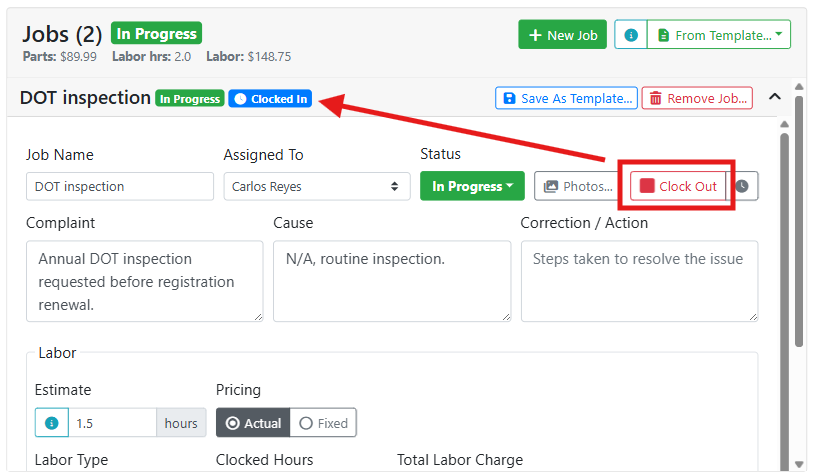The height and width of the screenshot is (472, 816).
Task: Click the clock icon next to Clock Out
Action: tap(742, 186)
